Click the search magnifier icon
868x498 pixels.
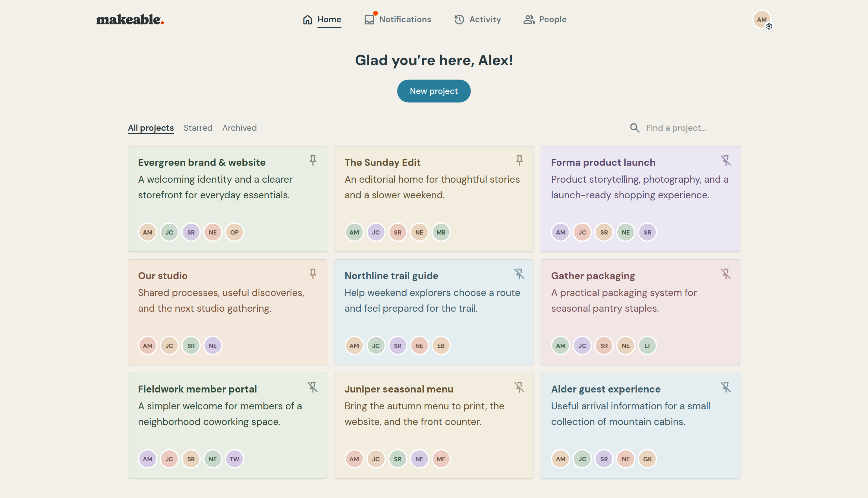tap(635, 128)
